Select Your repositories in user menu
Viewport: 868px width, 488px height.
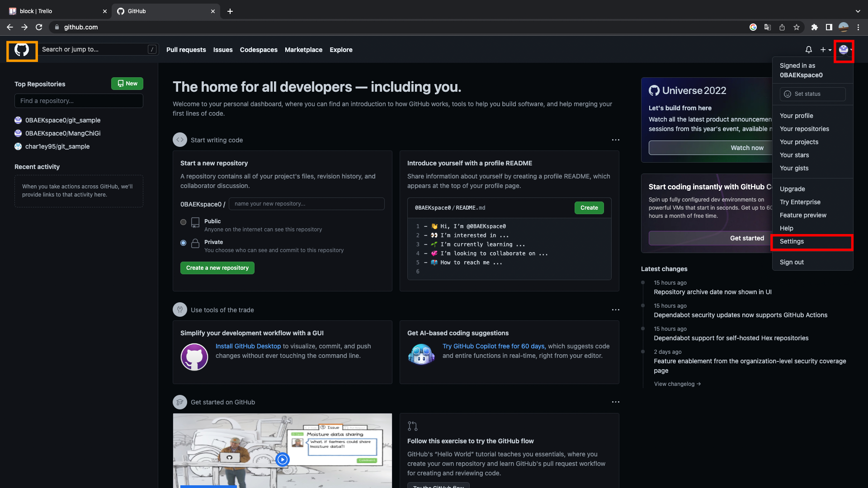click(x=804, y=129)
